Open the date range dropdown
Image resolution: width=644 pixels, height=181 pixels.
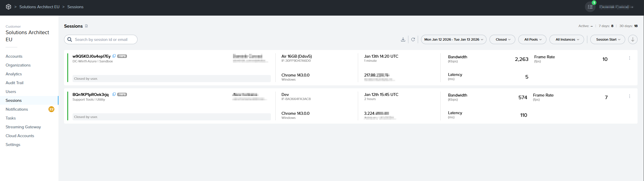[x=453, y=39]
